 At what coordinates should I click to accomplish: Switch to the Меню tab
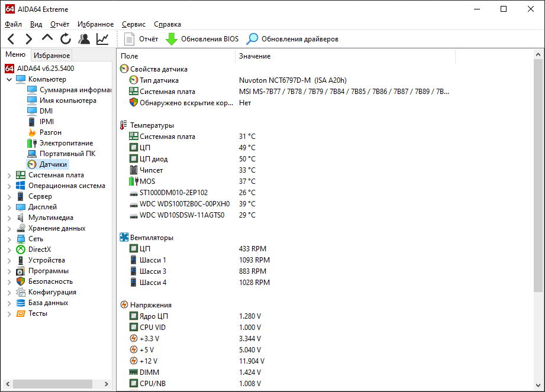(15, 54)
